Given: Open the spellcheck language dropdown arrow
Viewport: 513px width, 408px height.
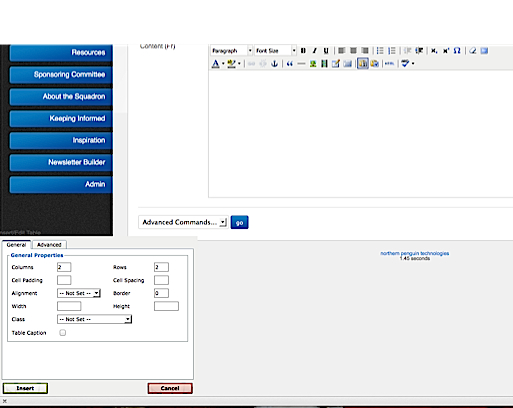Looking at the screenshot, I should (413, 63).
